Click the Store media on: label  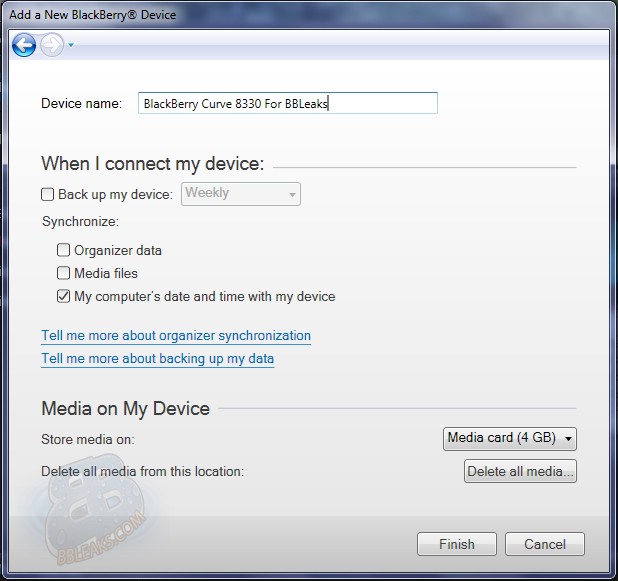(88, 439)
